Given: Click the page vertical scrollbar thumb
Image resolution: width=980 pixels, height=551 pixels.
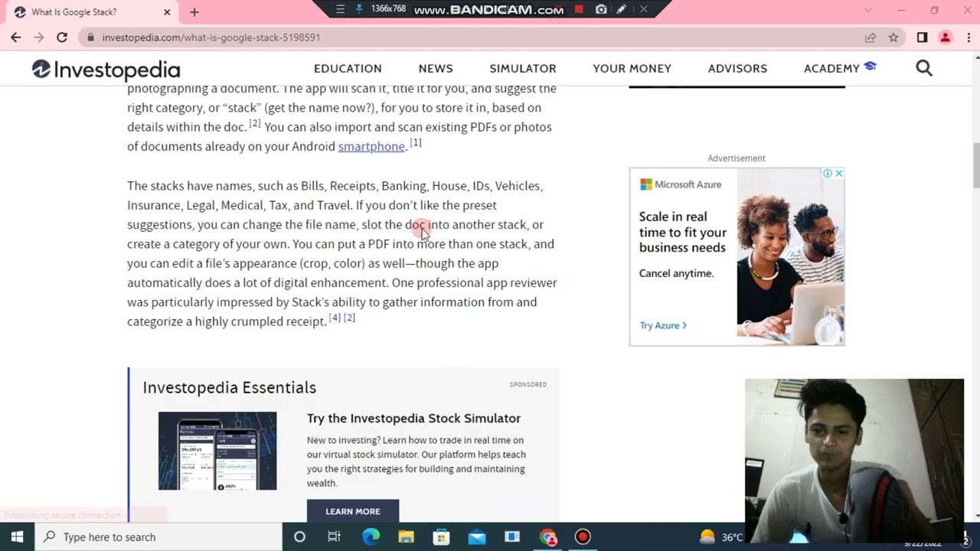Looking at the screenshot, I should click(975, 165).
